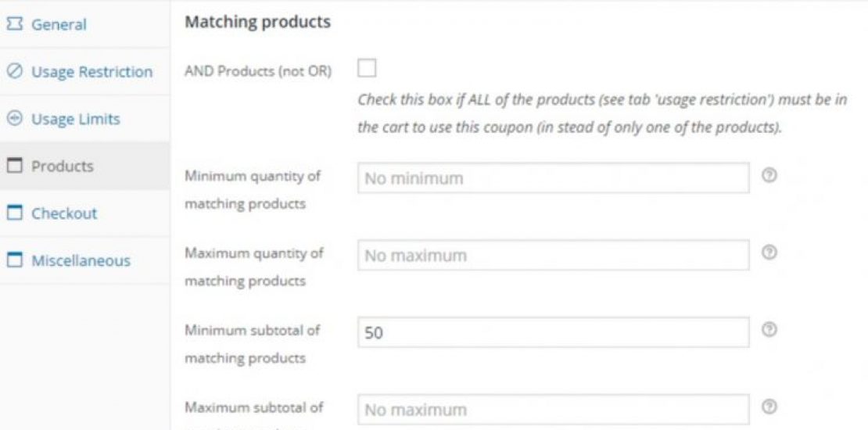Click the Minimum subtotal field containing 50
Viewport: 868px width, 430px height.
coord(553,332)
